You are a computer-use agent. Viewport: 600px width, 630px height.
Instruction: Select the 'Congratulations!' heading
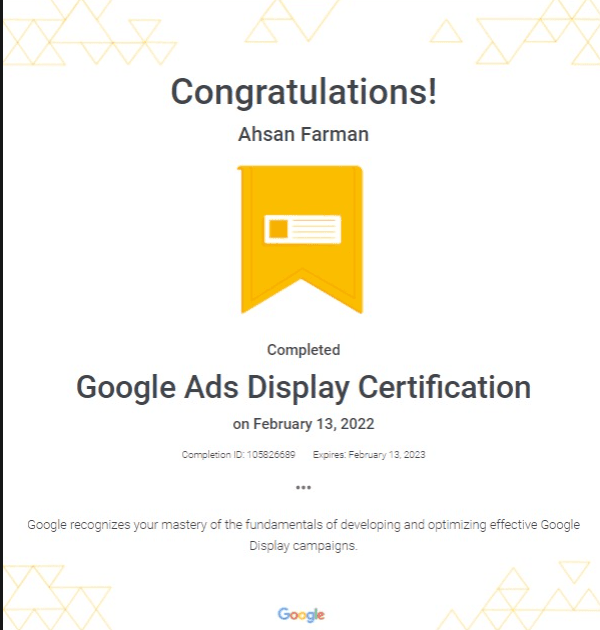[303, 92]
